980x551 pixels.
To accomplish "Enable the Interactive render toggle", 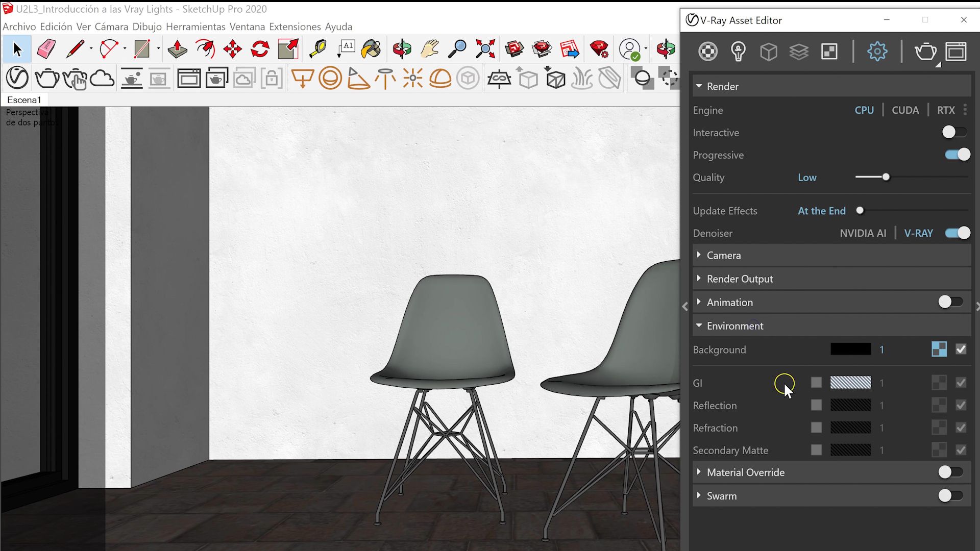I will coord(953,133).
